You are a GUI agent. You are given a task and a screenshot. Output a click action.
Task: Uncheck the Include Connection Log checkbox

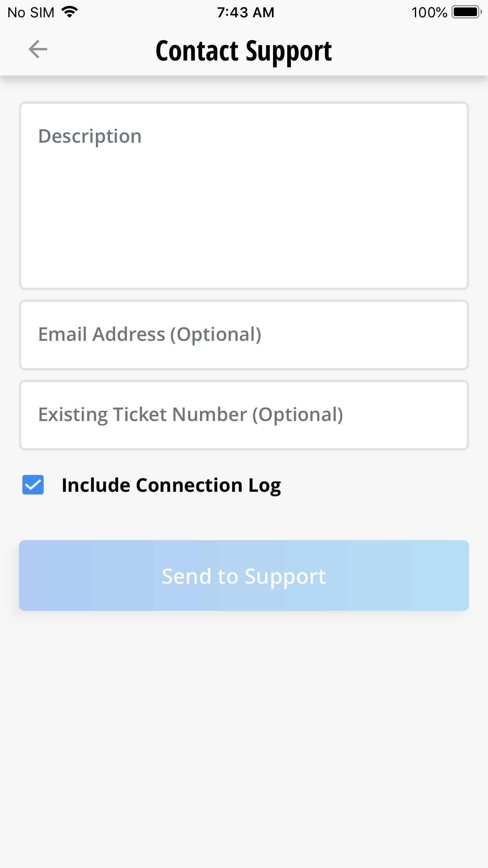pos(33,485)
